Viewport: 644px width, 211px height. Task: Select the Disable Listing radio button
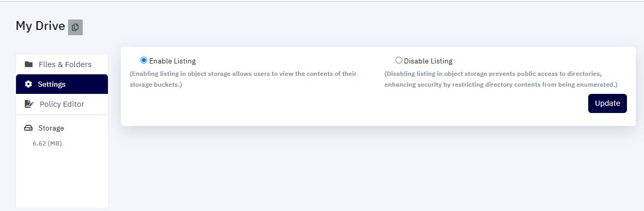399,60
